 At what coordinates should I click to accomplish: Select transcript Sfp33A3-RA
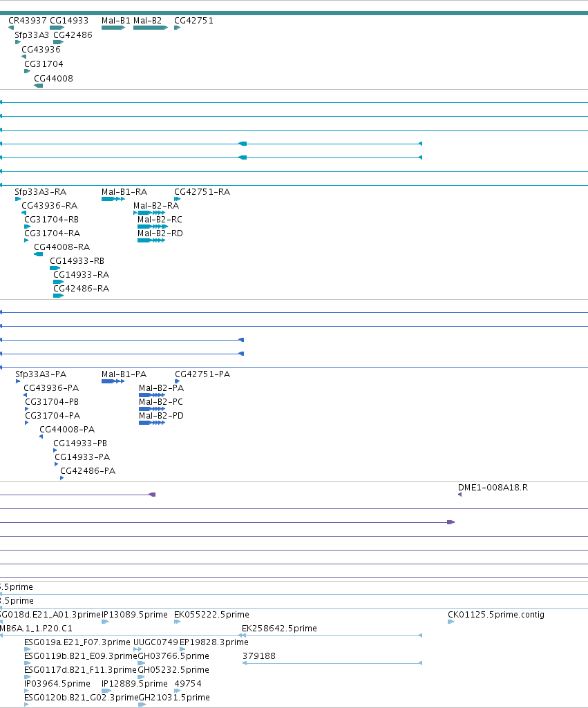pos(40,192)
